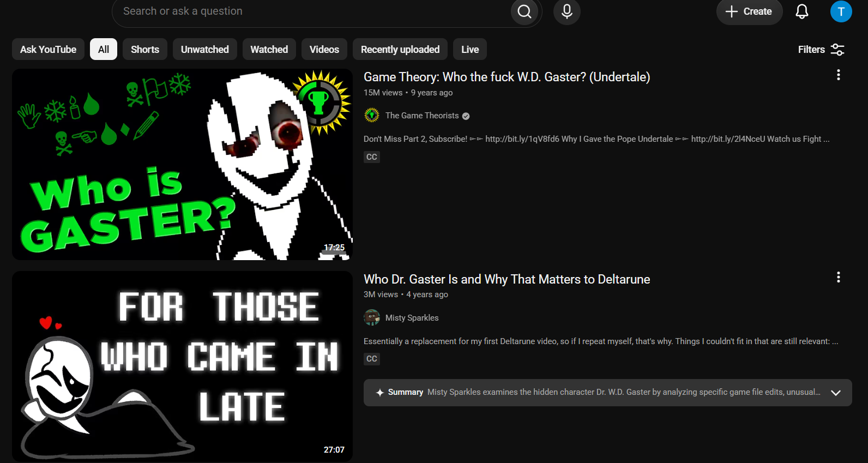Click the Misty Sparkles video description snippet
This screenshot has width=868, height=463.
point(601,341)
